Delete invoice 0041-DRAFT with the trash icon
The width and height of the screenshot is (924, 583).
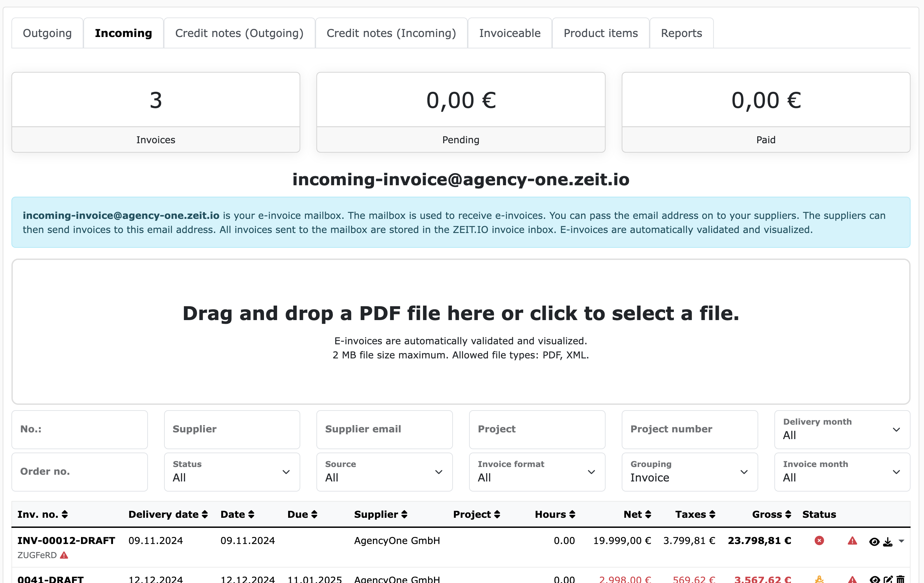(901, 580)
